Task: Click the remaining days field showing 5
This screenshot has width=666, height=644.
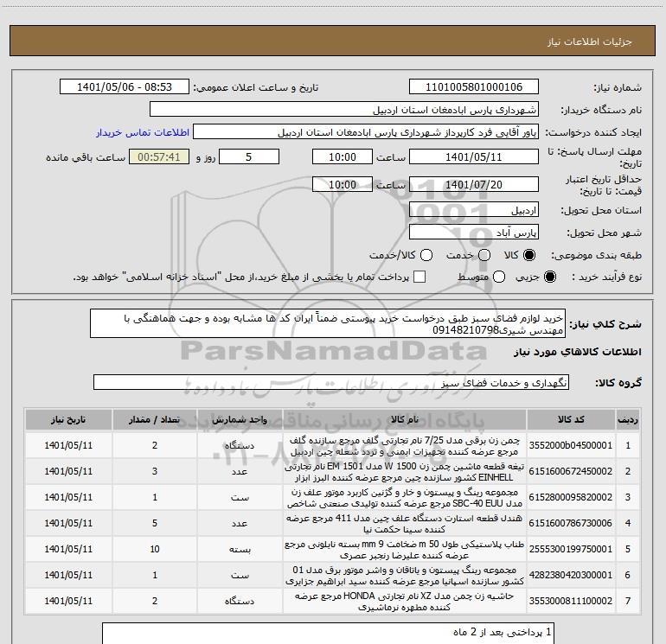Action: (x=249, y=157)
